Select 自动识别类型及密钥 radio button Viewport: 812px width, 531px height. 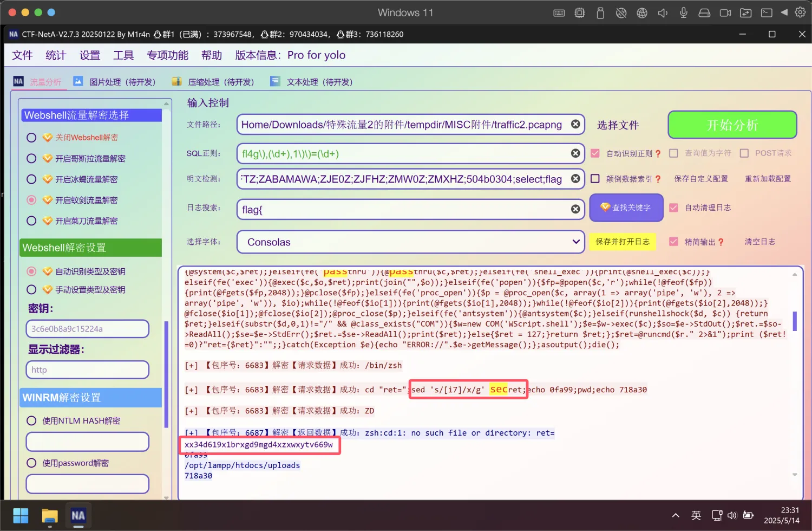[x=31, y=271]
